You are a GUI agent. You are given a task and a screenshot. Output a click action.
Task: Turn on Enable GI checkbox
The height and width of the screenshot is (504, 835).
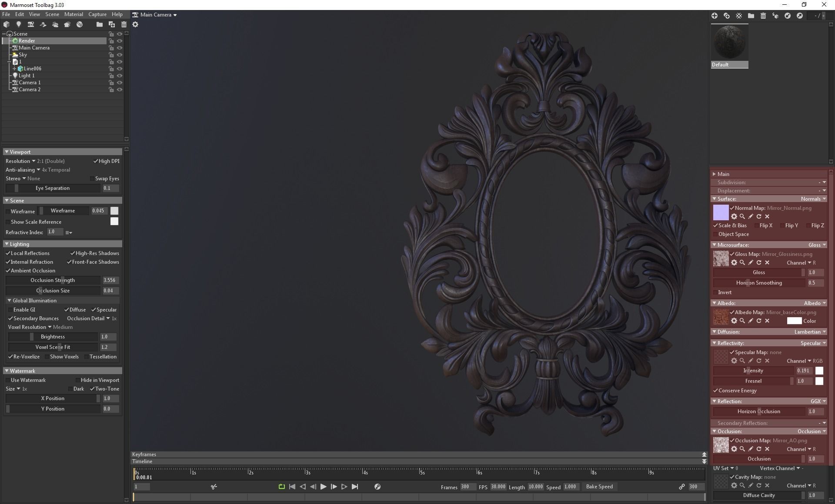click(10, 310)
